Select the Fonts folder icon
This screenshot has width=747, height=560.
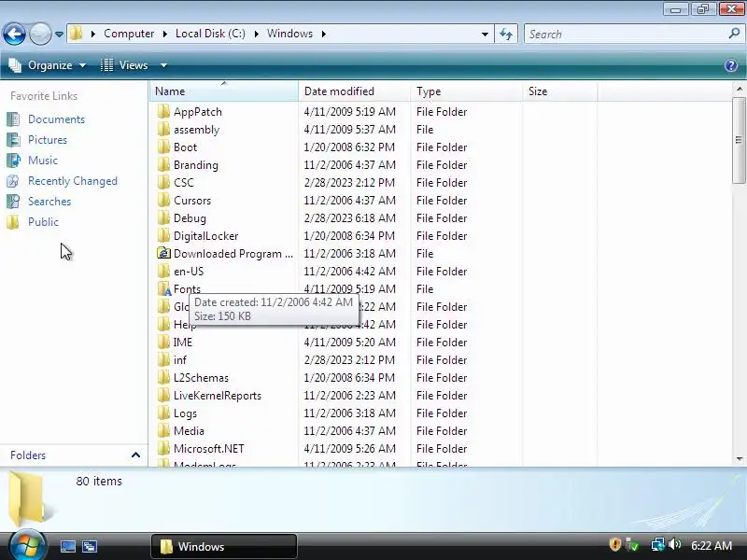(x=164, y=289)
